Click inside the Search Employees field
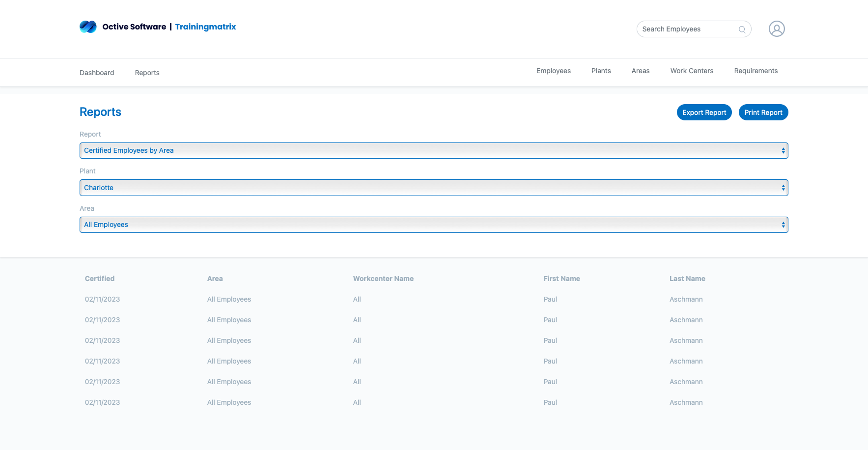 point(688,29)
